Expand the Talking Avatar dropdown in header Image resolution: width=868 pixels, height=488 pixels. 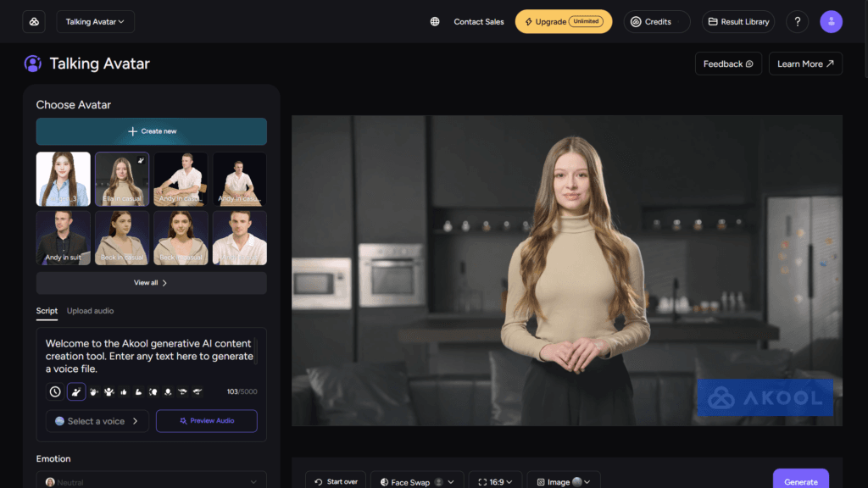(x=95, y=22)
